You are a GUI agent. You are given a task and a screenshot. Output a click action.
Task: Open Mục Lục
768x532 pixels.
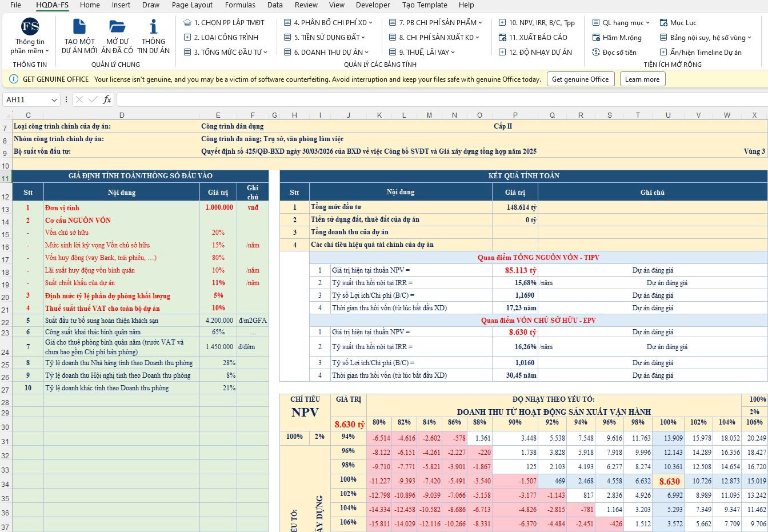(678, 22)
